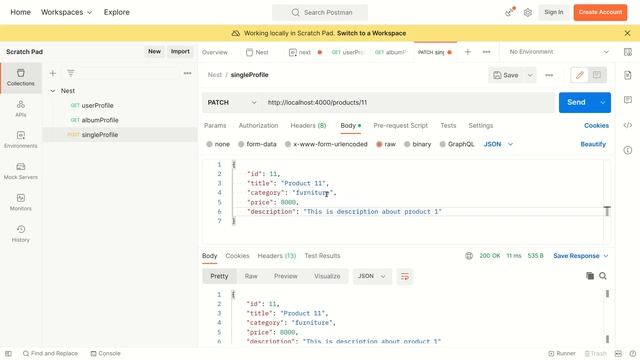Screen dimensions: 640x360
Task: Click the network globe icon near status
Action: point(469,256)
